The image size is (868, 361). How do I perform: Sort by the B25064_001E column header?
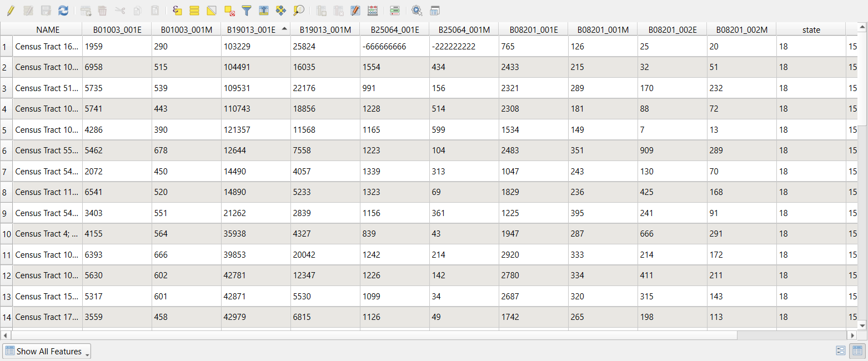pos(394,29)
